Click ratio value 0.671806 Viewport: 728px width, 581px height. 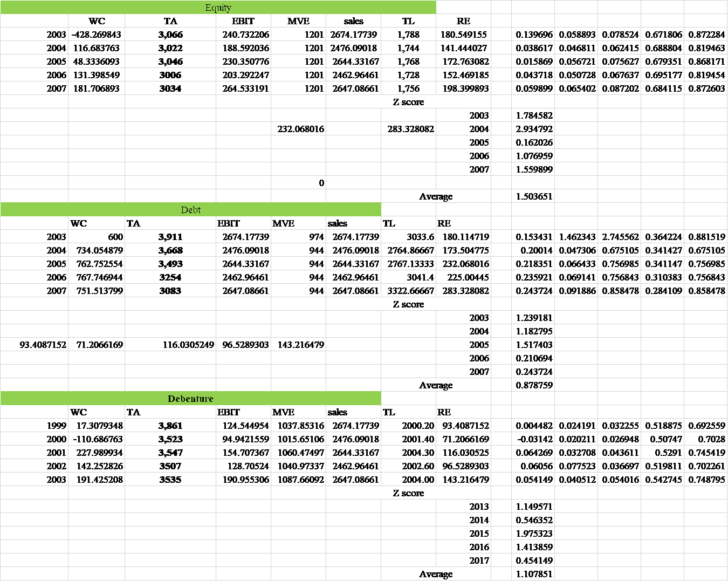(662, 35)
